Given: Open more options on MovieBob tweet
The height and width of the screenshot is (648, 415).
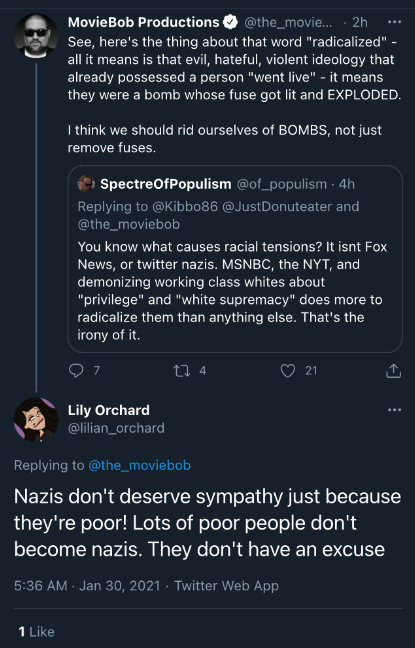Looking at the screenshot, I should pyautogui.click(x=394, y=22).
